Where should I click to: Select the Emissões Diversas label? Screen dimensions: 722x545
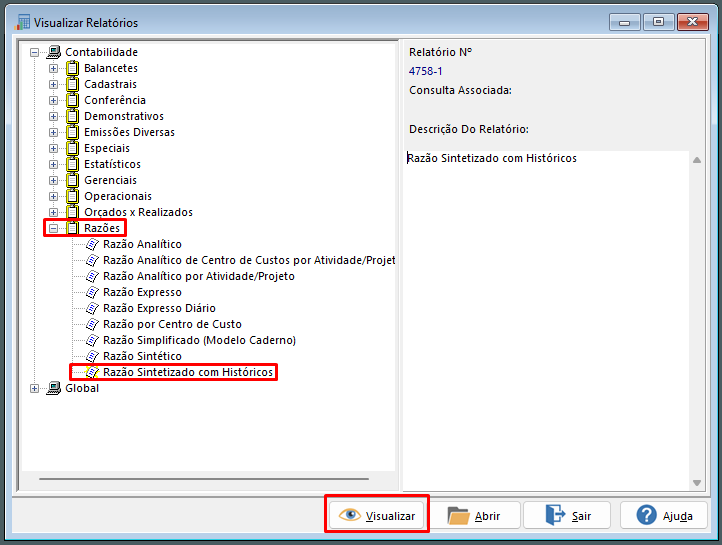[129, 132]
